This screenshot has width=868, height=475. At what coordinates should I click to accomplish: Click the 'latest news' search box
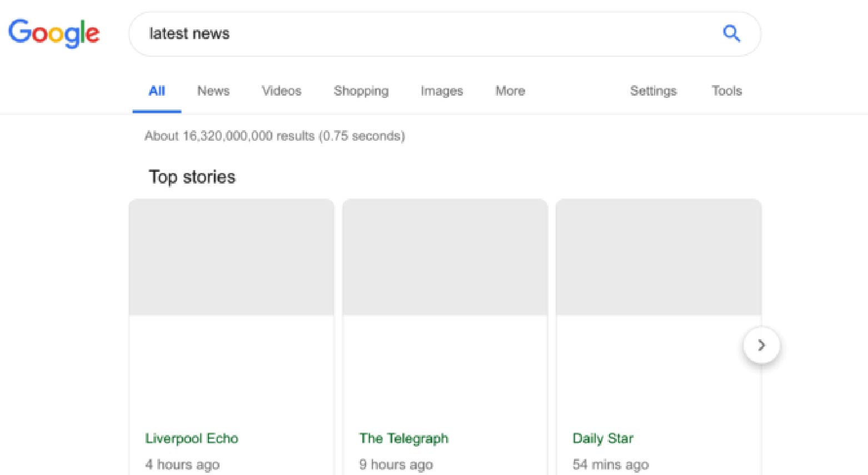(x=445, y=34)
